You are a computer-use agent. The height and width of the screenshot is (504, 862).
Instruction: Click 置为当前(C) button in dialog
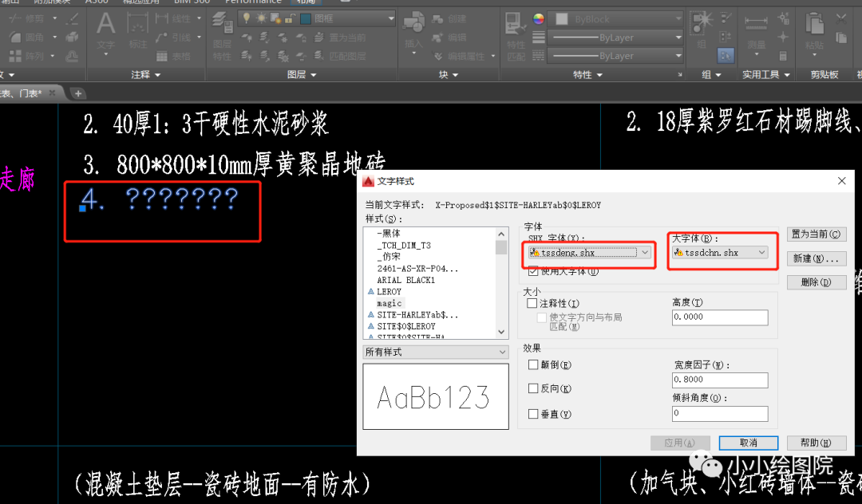point(817,234)
